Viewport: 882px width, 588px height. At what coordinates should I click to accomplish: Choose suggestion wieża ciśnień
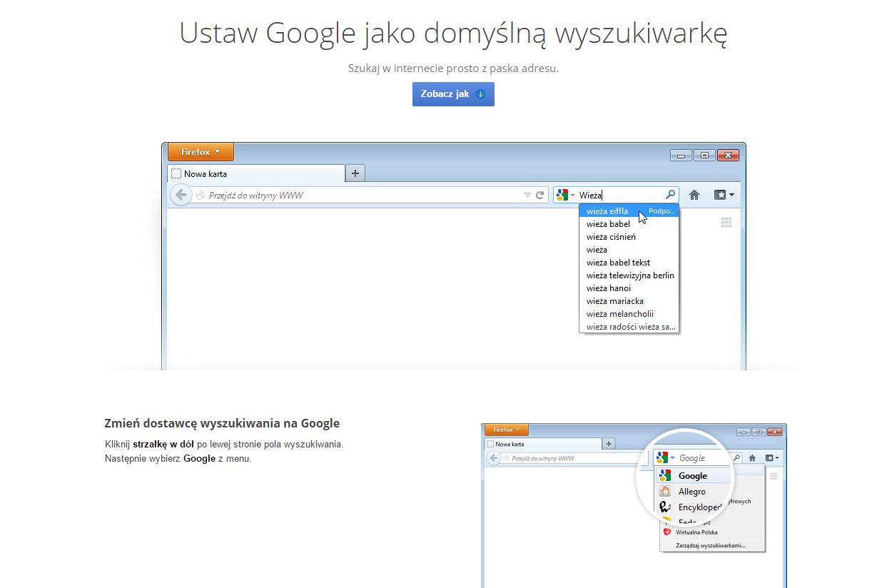[x=628, y=237]
